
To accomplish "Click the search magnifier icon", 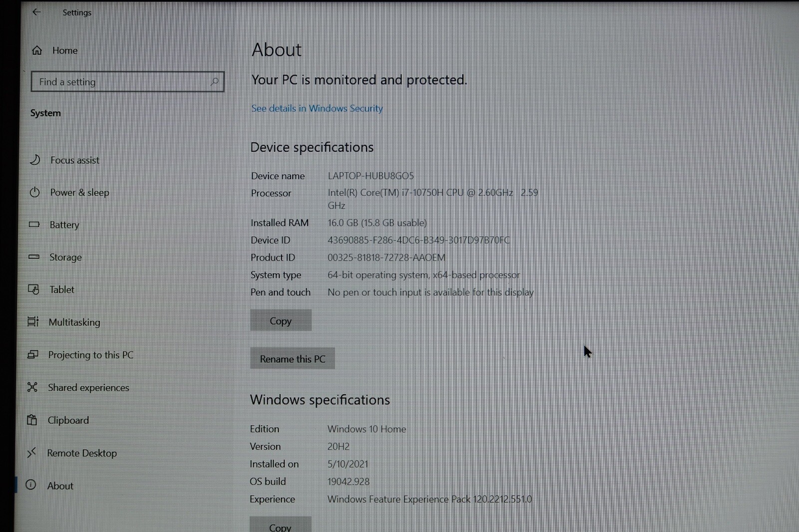I will pyautogui.click(x=215, y=82).
